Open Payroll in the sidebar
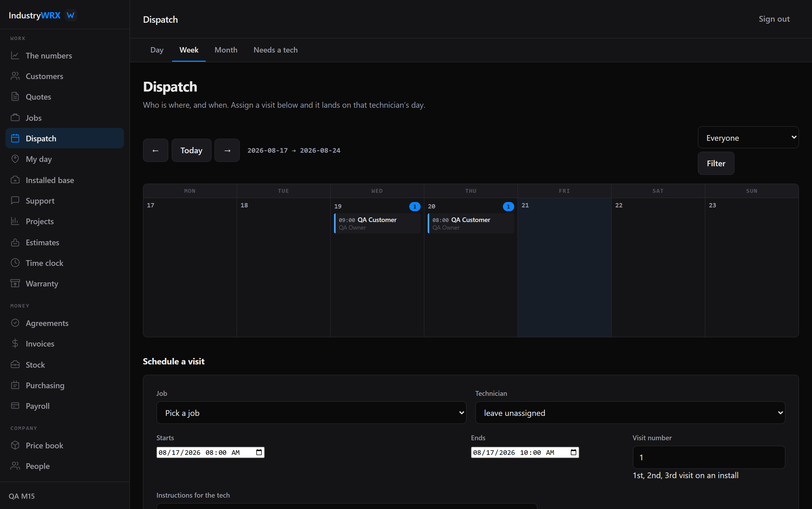The width and height of the screenshot is (812, 509). point(65,406)
